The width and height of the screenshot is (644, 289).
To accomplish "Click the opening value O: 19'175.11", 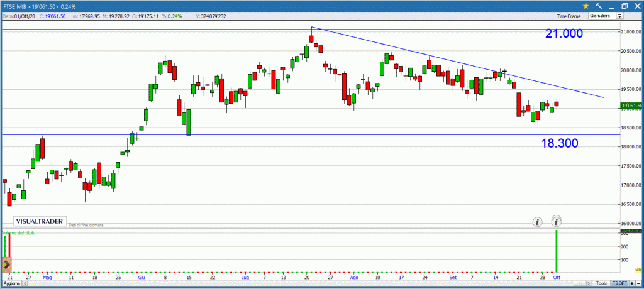I will [x=146, y=16].
